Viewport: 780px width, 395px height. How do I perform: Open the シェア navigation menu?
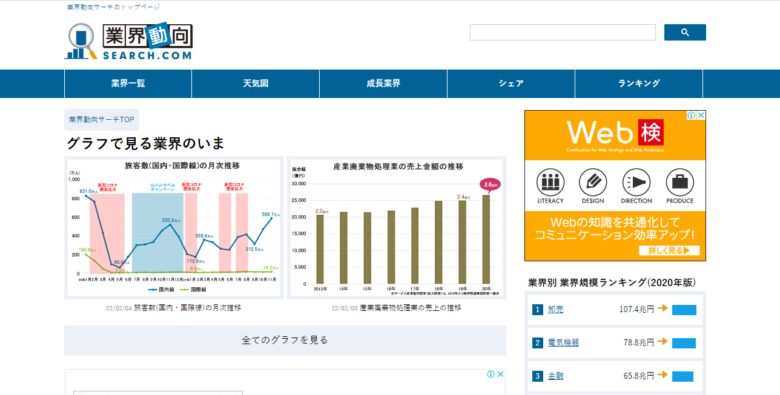[x=511, y=84]
